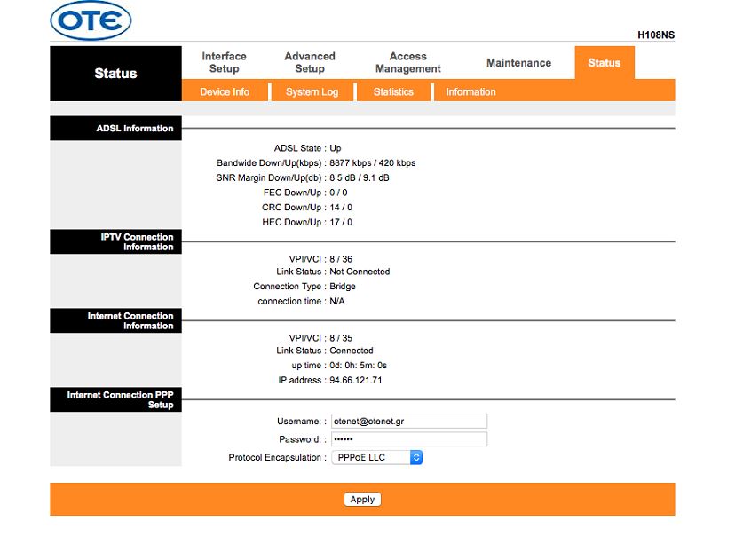The height and width of the screenshot is (560, 743).
Task: Click the FEC Down/Up value '0 / 0'
Action: tap(338, 193)
